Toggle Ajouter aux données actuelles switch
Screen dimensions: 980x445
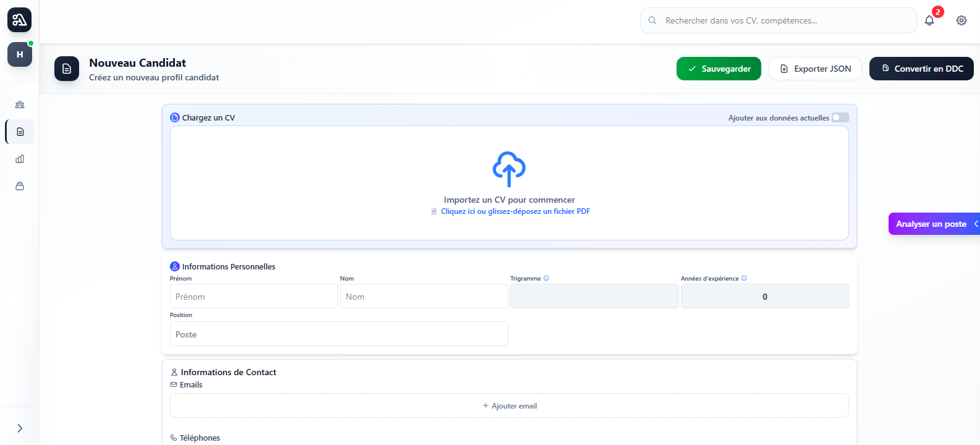[840, 117]
